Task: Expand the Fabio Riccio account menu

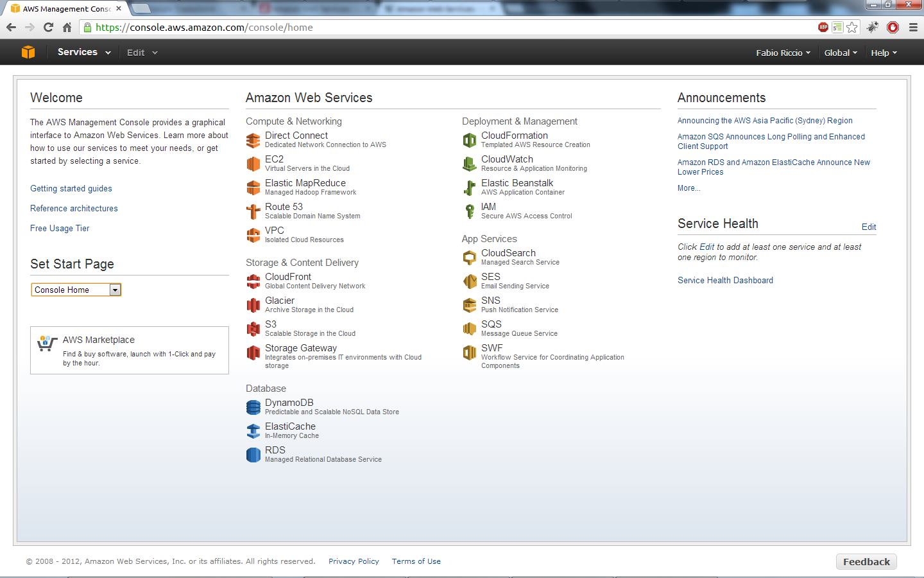Action: coord(783,53)
